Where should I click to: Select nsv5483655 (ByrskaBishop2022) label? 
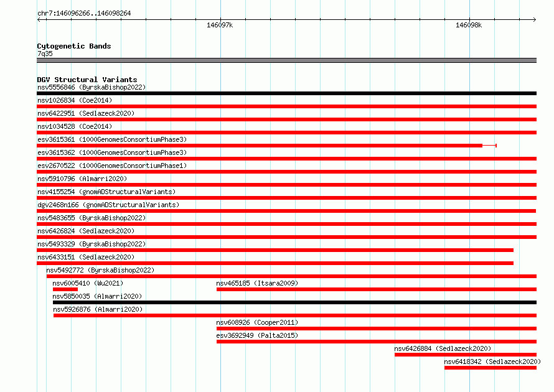[x=92, y=218]
